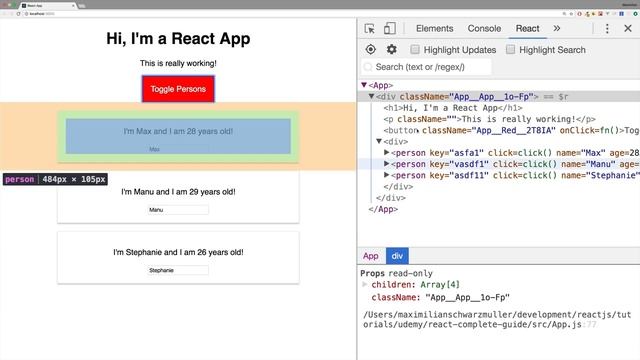Screen dimensions: 640x360
Task: Open DevTools three-dot options menu
Action: (607, 29)
